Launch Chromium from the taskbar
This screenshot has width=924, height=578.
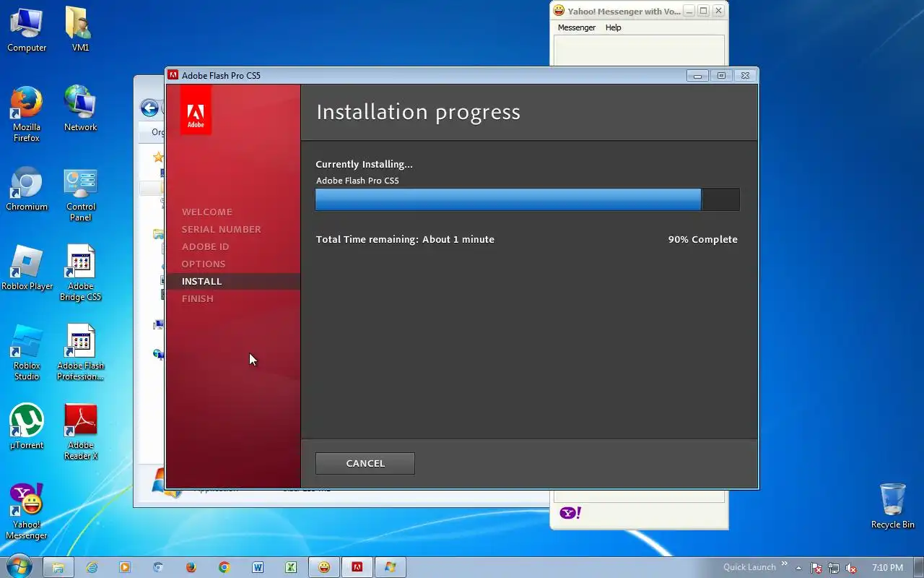click(158, 567)
